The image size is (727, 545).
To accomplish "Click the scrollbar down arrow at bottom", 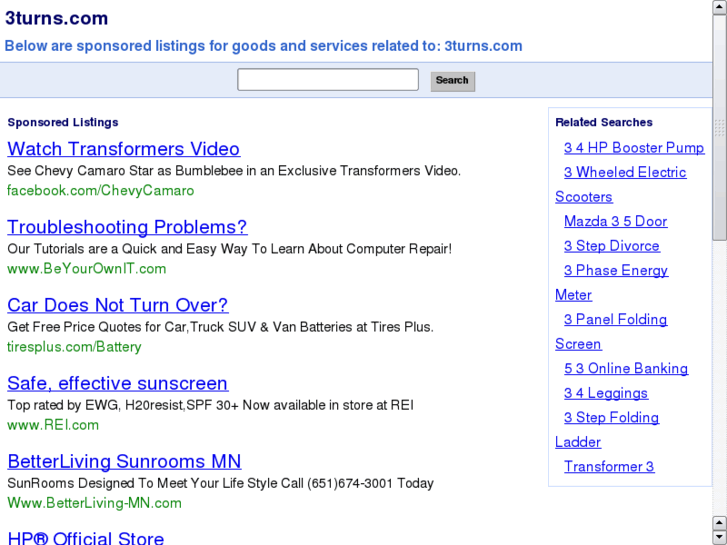I will point(720,537).
